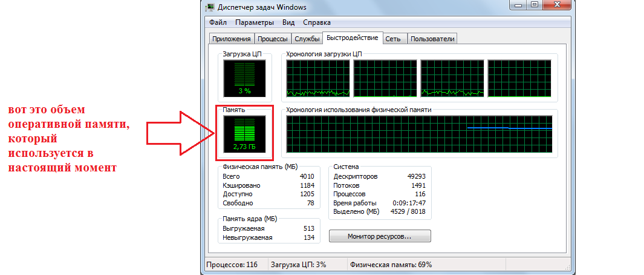
Task: Click the Выгружаемая value 513
Action: 309,228
